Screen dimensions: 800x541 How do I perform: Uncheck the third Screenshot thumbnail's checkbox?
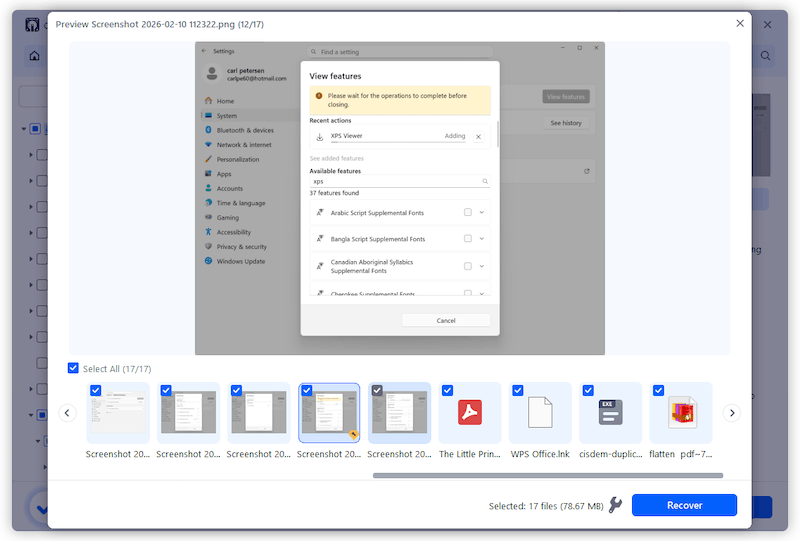236,390
